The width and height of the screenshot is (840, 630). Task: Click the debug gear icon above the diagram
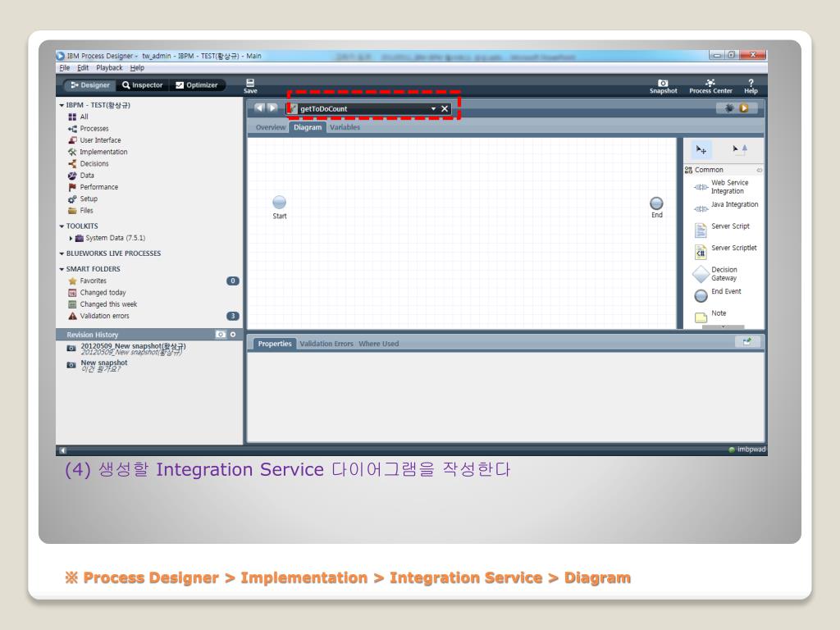click(x=729, y=108)
